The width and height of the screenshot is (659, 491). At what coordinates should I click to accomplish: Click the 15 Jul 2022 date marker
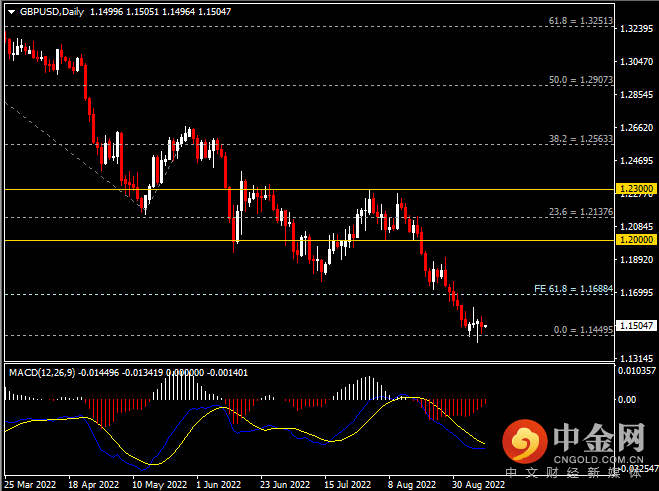(x=348, y=485)
